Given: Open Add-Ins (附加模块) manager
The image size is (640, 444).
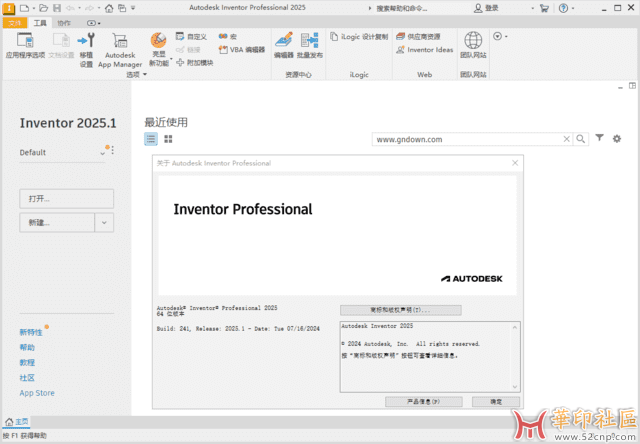Looking at the screenshot, I should point(195,62).
